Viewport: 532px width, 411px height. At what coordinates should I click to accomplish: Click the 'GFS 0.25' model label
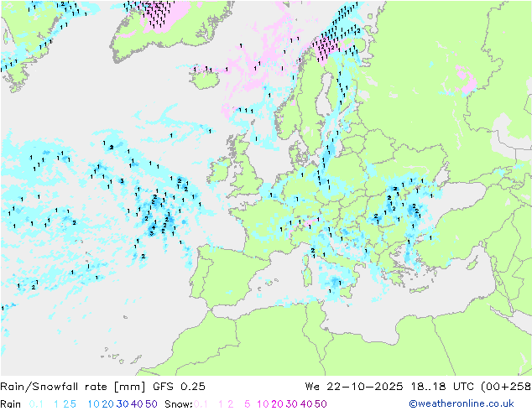pos(179,387)
